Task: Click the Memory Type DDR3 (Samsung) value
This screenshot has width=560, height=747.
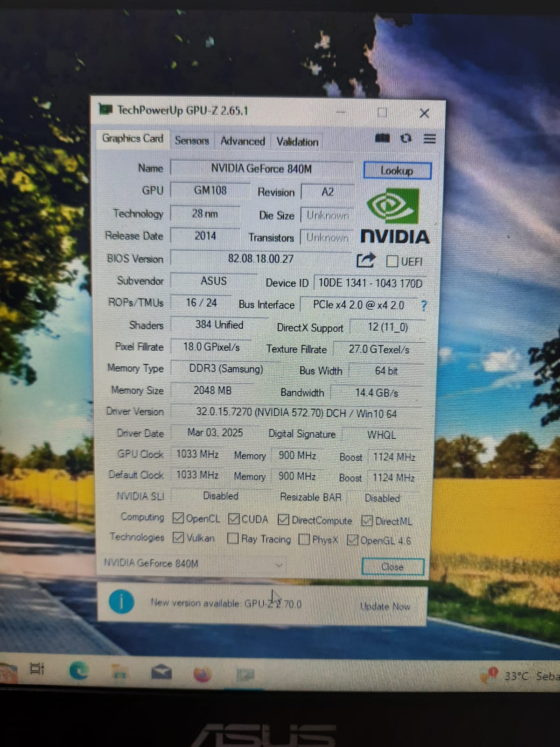Action: tap(226, 369)
